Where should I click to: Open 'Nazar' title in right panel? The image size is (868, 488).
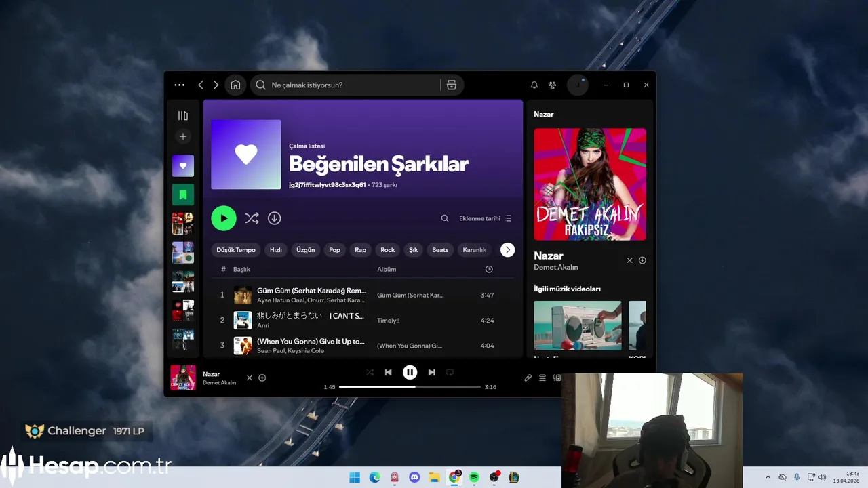point(549,256)
